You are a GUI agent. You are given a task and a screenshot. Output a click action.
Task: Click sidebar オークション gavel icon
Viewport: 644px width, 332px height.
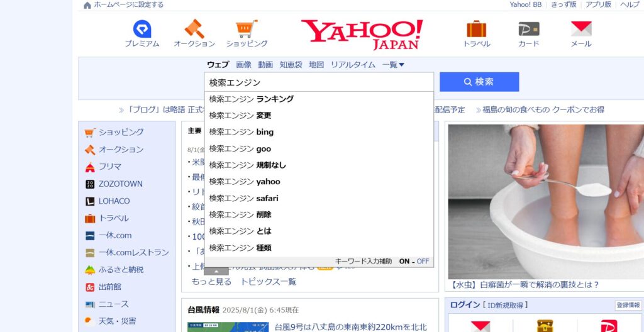[x=90, y=150]
